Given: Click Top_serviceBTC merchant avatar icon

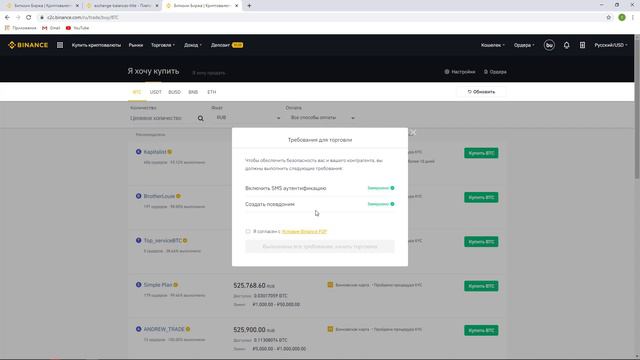Looking at the screenshot, I should pos(138,241).
